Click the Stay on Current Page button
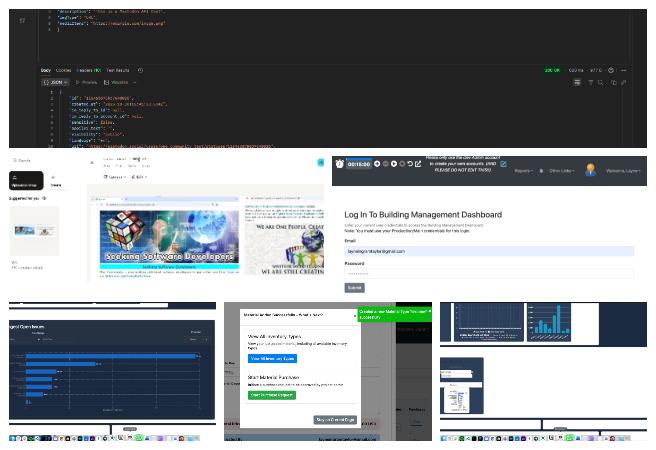 coord(334,420)
